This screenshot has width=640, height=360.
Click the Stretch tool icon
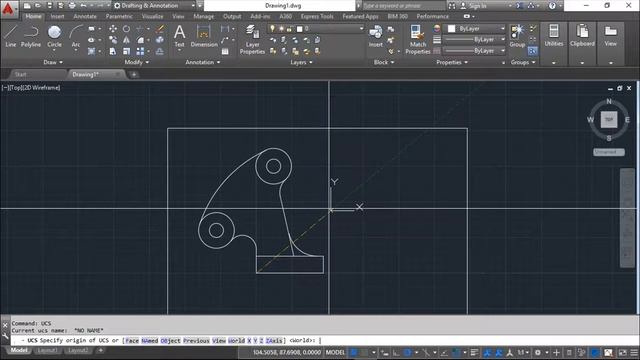[x=113, y=51]
